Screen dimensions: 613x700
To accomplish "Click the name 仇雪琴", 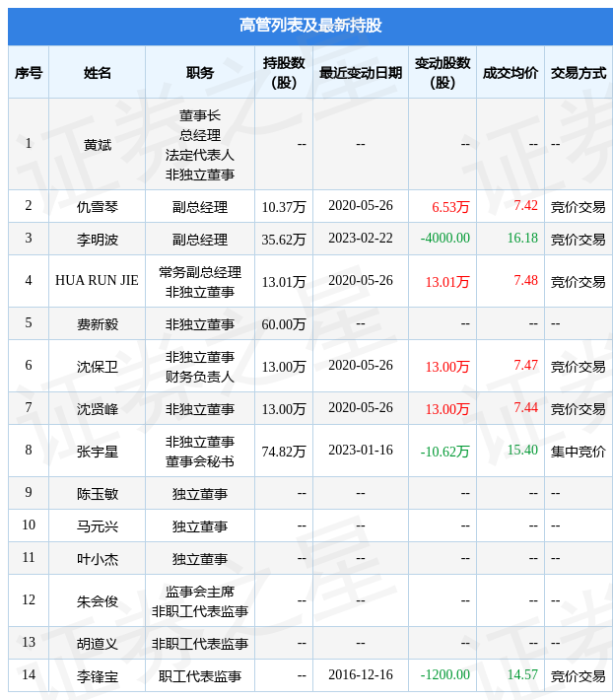I will pyautogui.click(x=98, y=207).
